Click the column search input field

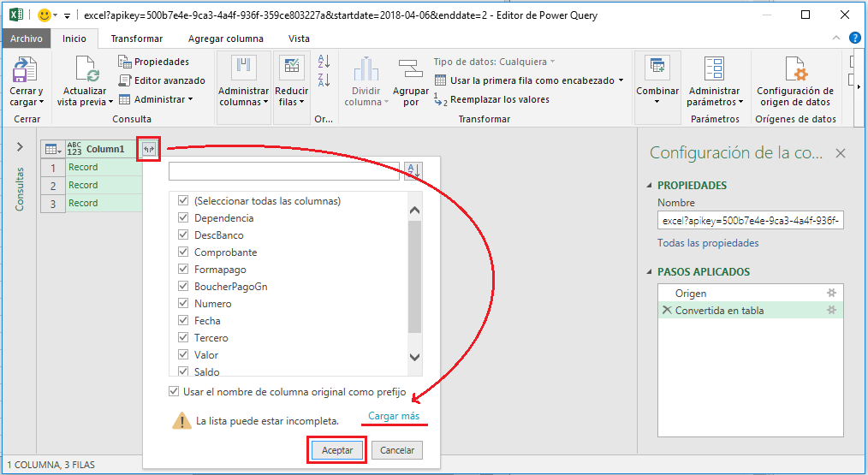(x=283, y=170)
